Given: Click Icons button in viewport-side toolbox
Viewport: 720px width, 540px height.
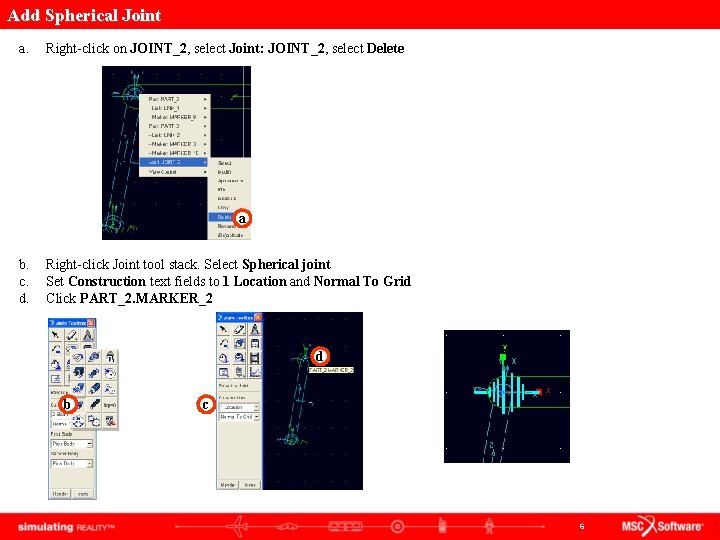Looking at the screenshot, I should 250,484.
